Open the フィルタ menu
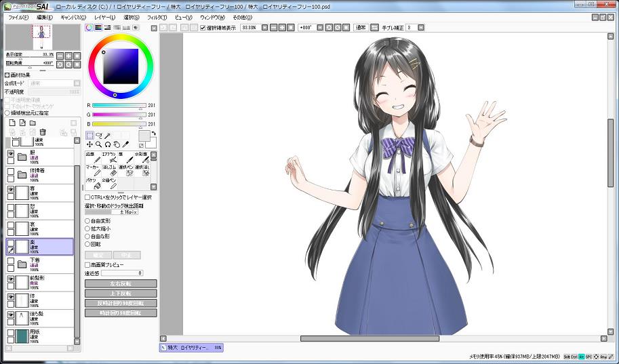Screen dimensions: 619x364 (157, 17)
